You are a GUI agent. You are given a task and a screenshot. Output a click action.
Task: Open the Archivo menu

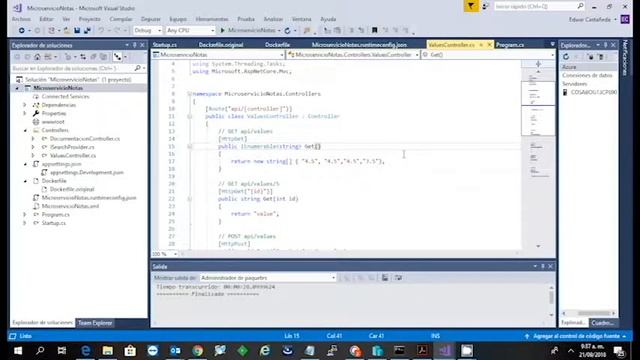point(21,19)
